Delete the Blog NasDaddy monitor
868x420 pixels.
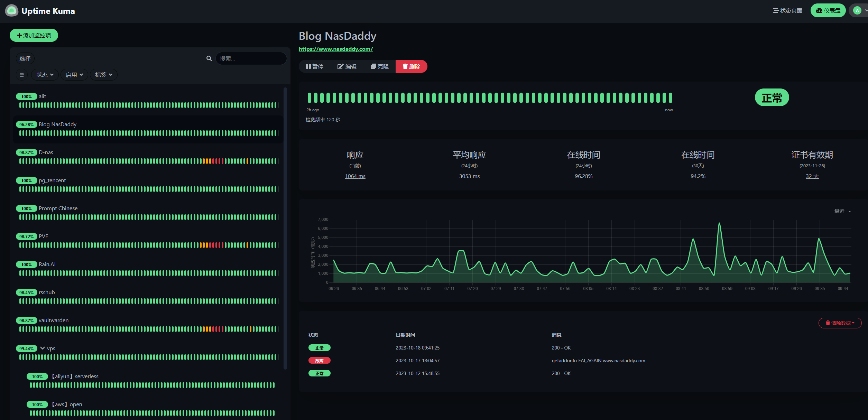411,66
